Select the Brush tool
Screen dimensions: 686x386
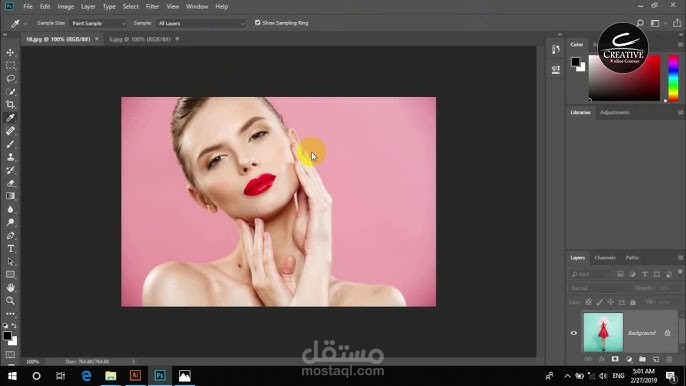click(x=10, y=144)
